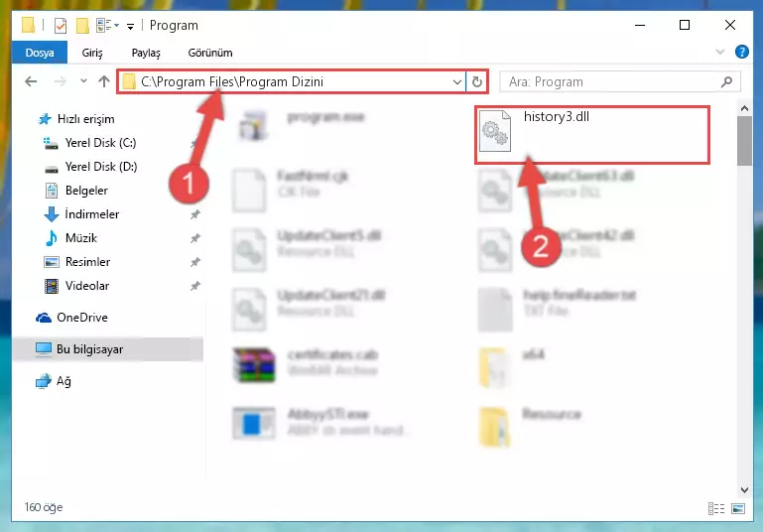This screenshot has height=532, width=763.
Task: Open Müzik in the sidebar
Action: pyautogui.click(x=70, y=238)
